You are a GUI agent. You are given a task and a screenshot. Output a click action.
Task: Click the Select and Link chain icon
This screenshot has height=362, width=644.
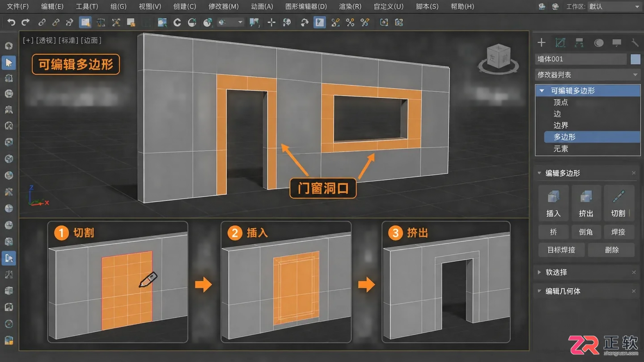[x=42, y=22]
